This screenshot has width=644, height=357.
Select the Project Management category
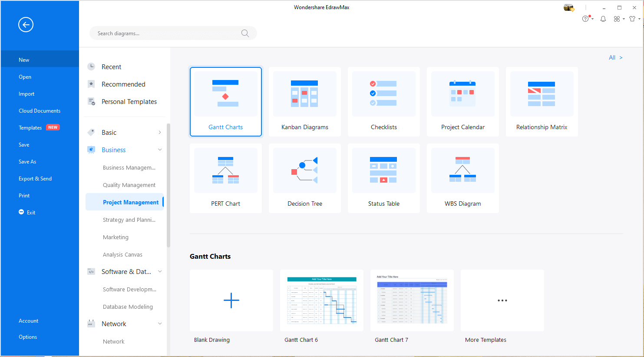pos(131,202)
